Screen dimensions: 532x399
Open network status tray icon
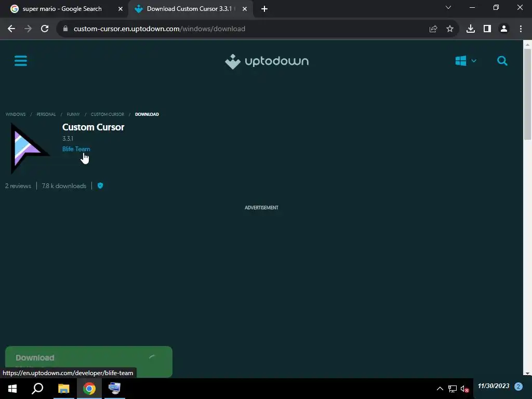point(453,389)
